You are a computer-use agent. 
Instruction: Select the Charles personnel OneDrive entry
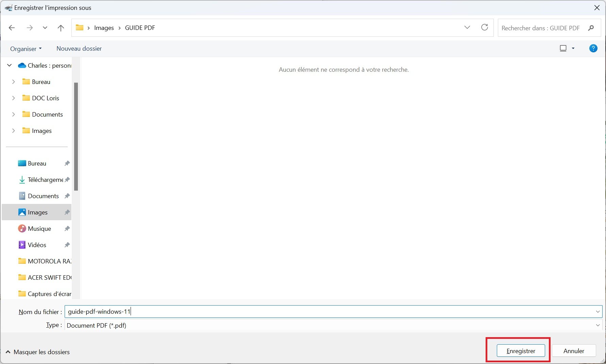click(45, 65)
